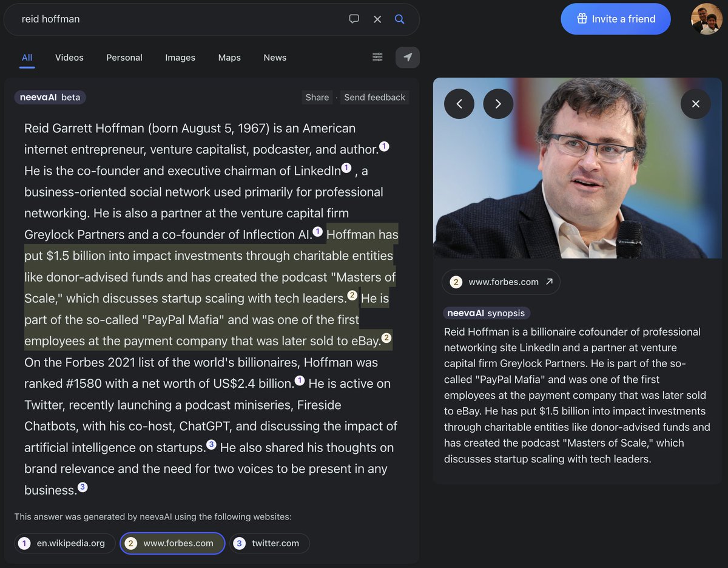Viewport: 728px width, 568px height.
Task: Toggle the location arrow button
Action: 408,57
